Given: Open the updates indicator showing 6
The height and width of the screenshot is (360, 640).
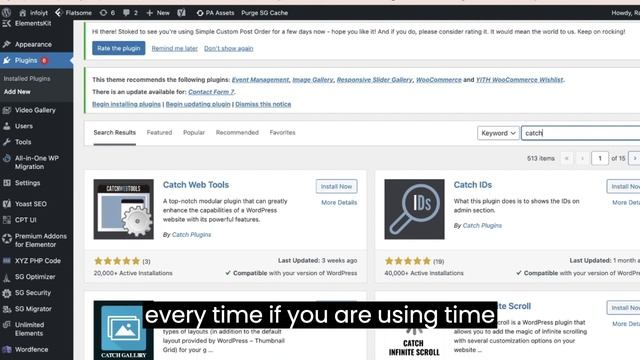Looking at the screenshot, I should pos(107,13).
